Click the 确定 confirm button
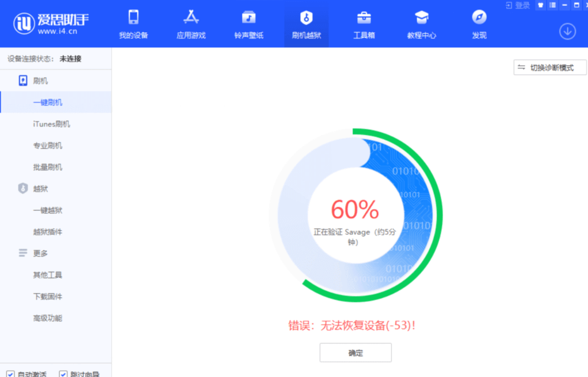588x377 pixels. tap(356, 353)
